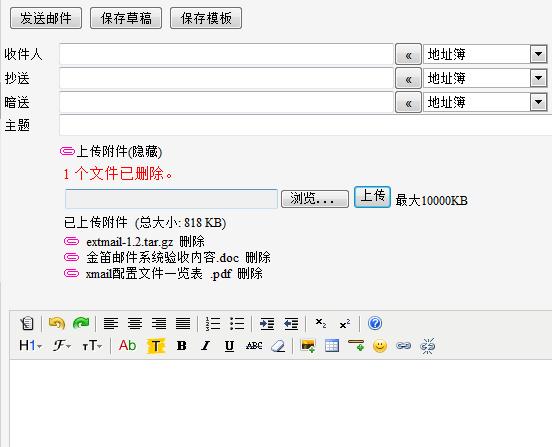Viewport: 552px width, 447px height.
Task: Click 保存草稿 to save the draft
Action: pos(126,18)
